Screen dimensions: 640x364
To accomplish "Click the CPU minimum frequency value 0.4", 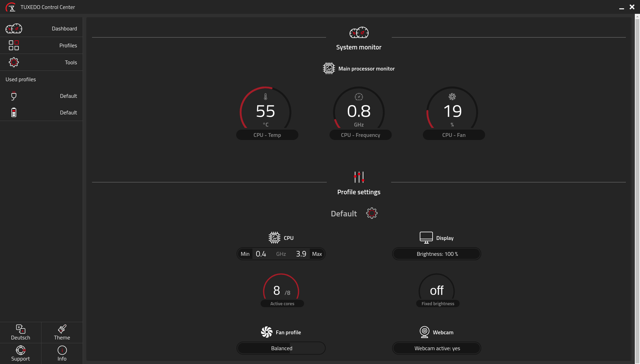I will click(x=261, y=254).
